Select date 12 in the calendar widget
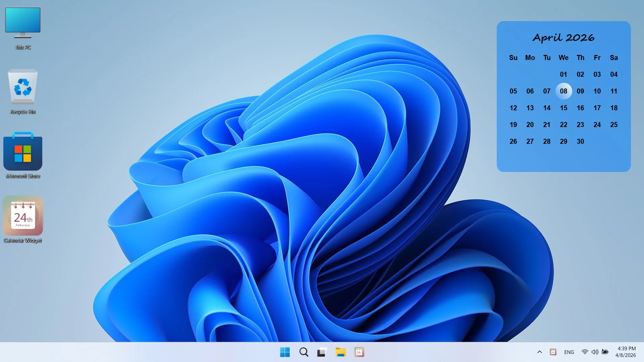644x362 pixels. [x=513, y=108]
